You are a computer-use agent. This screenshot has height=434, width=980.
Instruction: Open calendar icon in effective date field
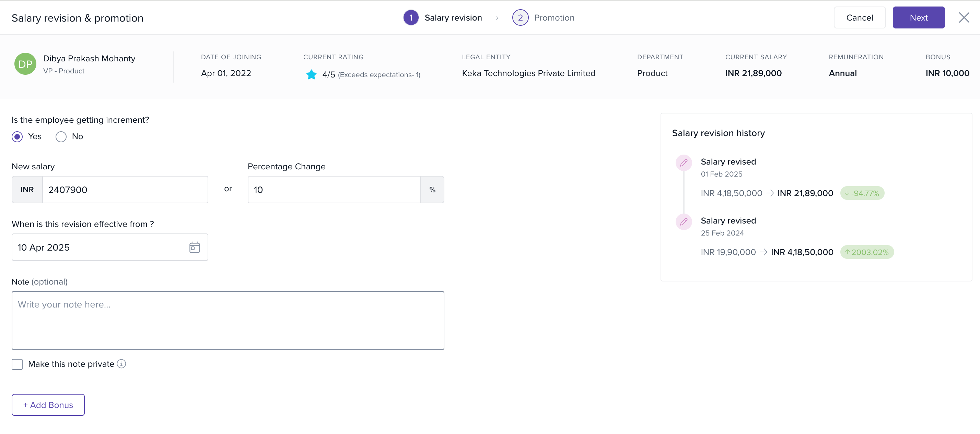tap(195, 248)
